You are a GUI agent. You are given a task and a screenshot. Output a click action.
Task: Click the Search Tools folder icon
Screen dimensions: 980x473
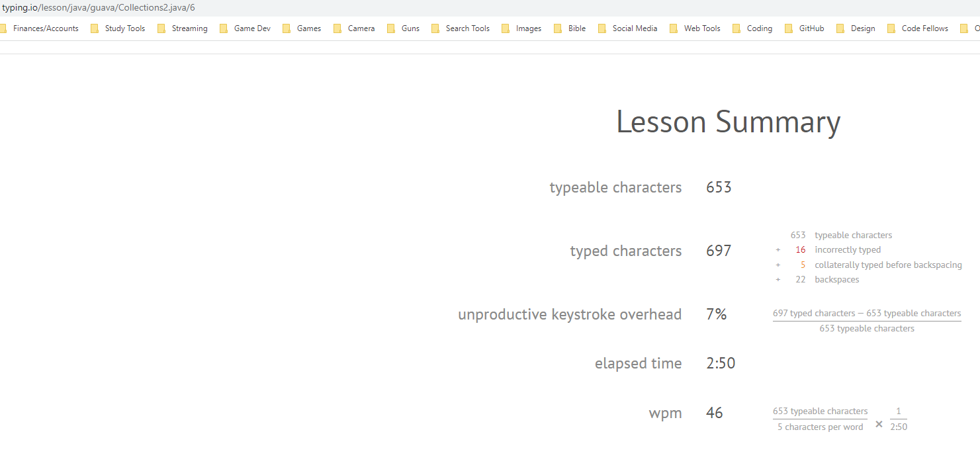(x=435, y=28)
